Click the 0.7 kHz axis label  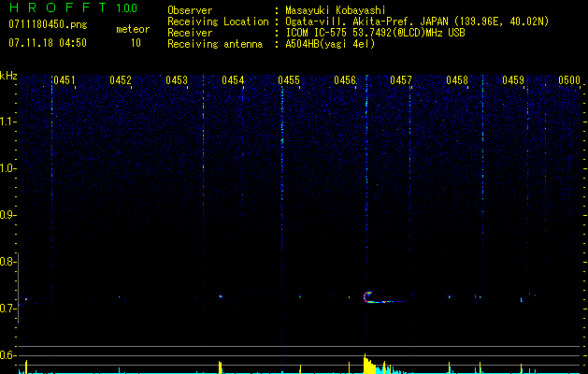point(7,309)
